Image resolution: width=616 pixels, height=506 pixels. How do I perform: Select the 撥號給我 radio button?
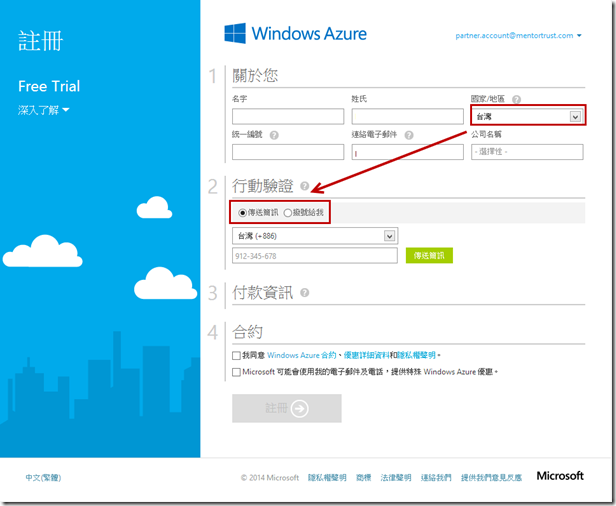pyautogui.click(x=288, y=213)
